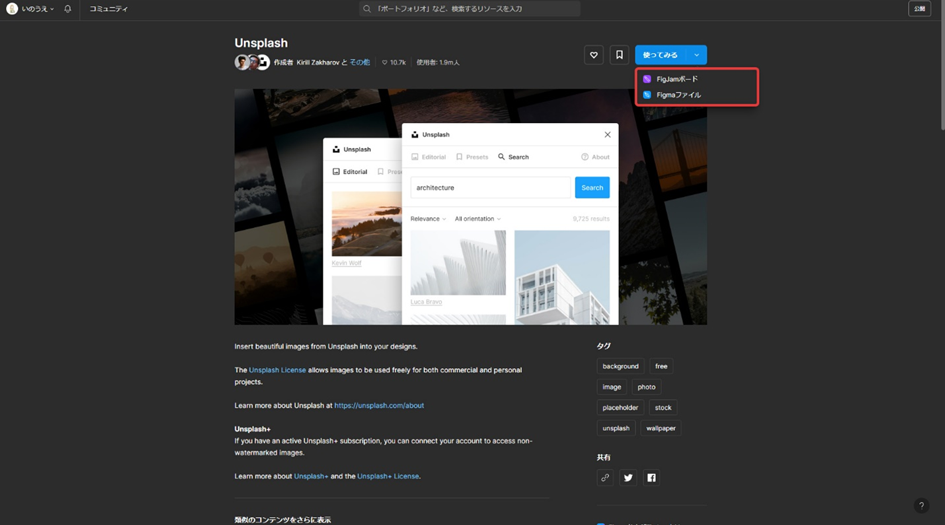
Task: Click the close X in preview image
Action: coord(608,134)
